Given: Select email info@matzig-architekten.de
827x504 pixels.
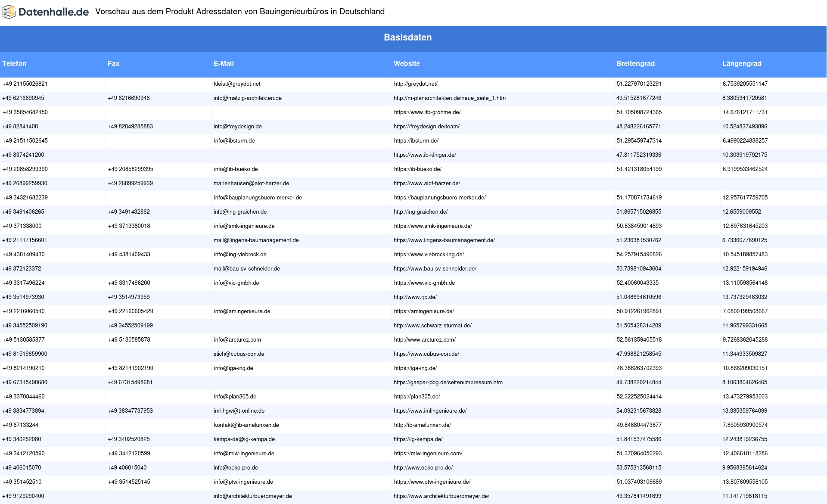Looking at the screenshot, I should pyautogui.click(x=248, y=98).
